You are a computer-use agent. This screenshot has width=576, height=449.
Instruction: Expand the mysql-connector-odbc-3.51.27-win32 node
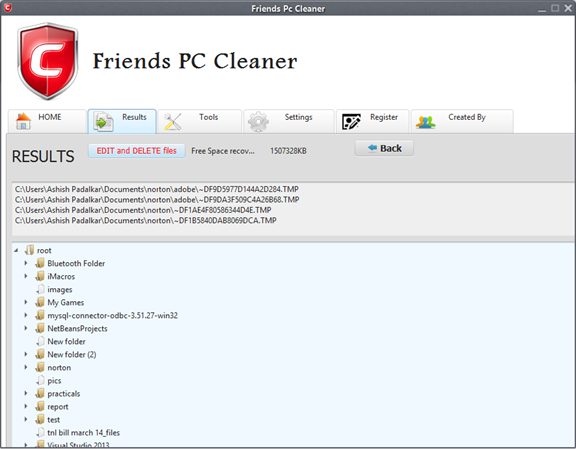[x=26, y=315]
